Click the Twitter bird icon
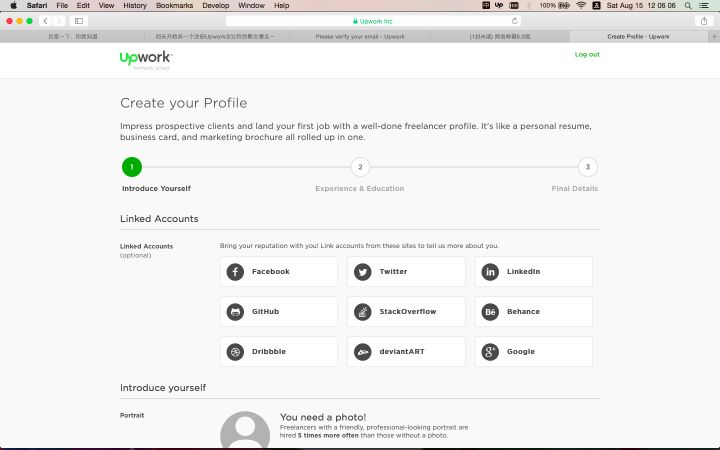 coord(362,272)
